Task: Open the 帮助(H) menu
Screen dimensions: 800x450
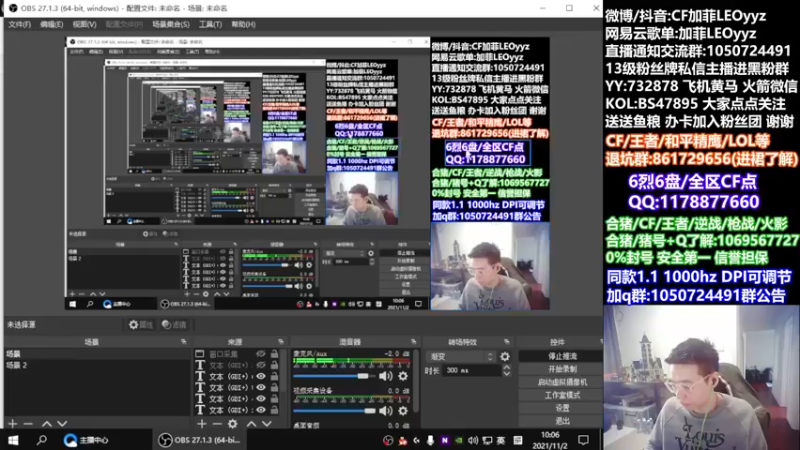Action: [243, 24]
